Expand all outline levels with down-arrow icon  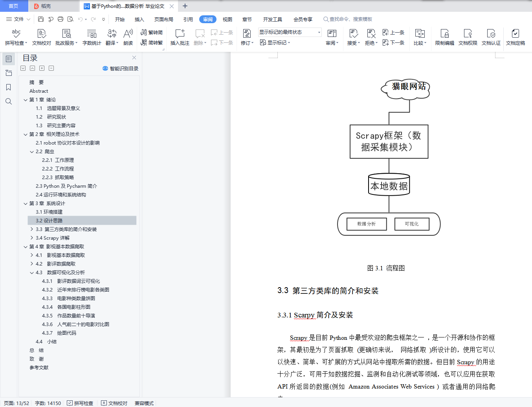[23, 68]
